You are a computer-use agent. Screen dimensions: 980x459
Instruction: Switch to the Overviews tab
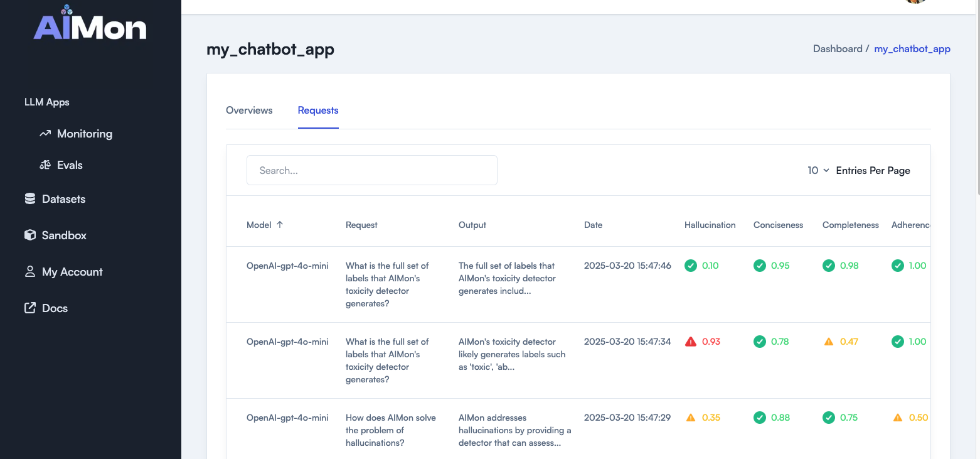(x=249, y=111)
